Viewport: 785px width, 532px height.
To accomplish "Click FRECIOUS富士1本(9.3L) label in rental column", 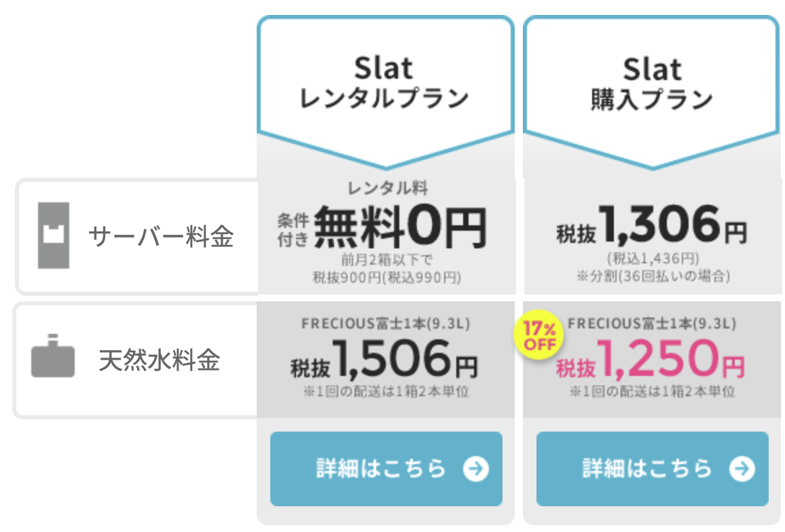I will pos(386,323).
